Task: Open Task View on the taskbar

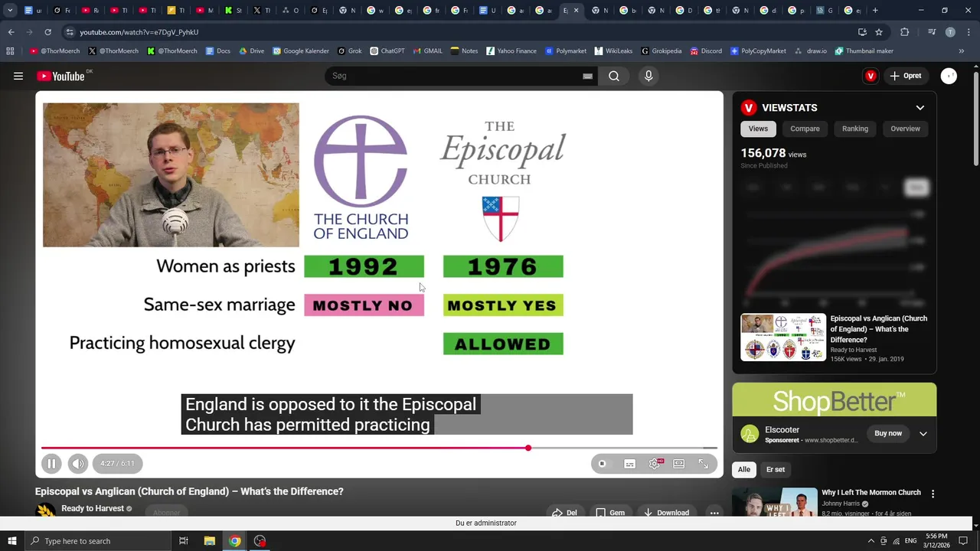Action: pyautogui.click(x=184, y=541)
